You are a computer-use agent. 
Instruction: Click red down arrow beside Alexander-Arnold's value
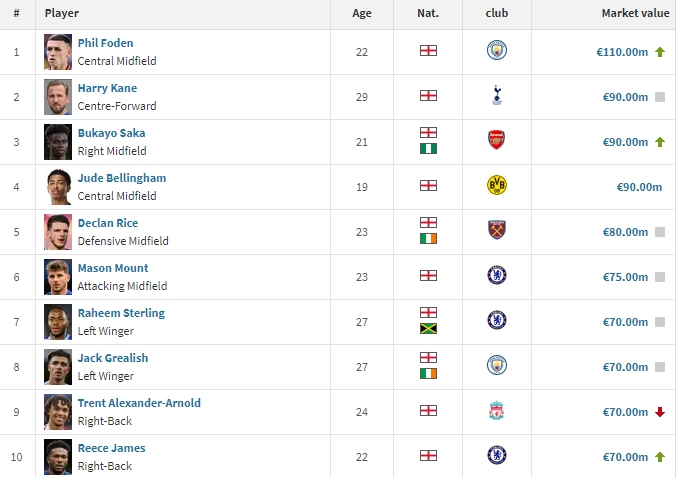tap(660, 412)
